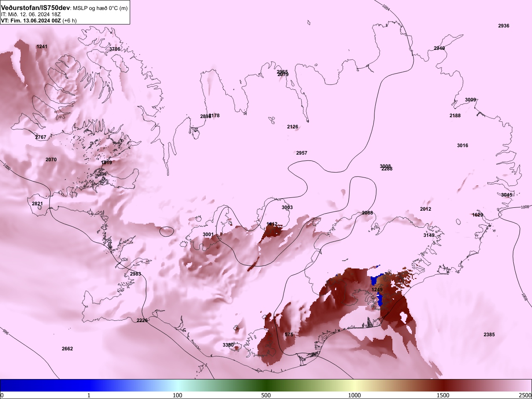Click the map value 2012
The height and width of the screenshot is (399, 532).
(x=426, y=209)
